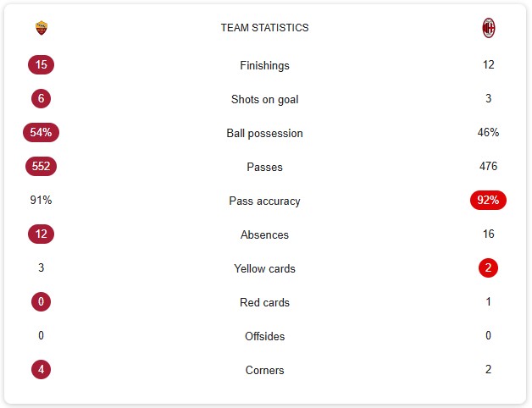The width and height of the screenshot is (532, 408).
Task: Click Milan's 476 passes value
Action: tap(488, 166)
